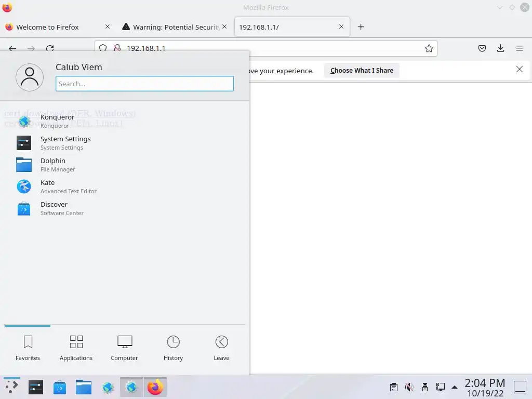Click the Firefox logo in title bar
This screenshot has height=399, width=532.
click(x=7, y=7)
